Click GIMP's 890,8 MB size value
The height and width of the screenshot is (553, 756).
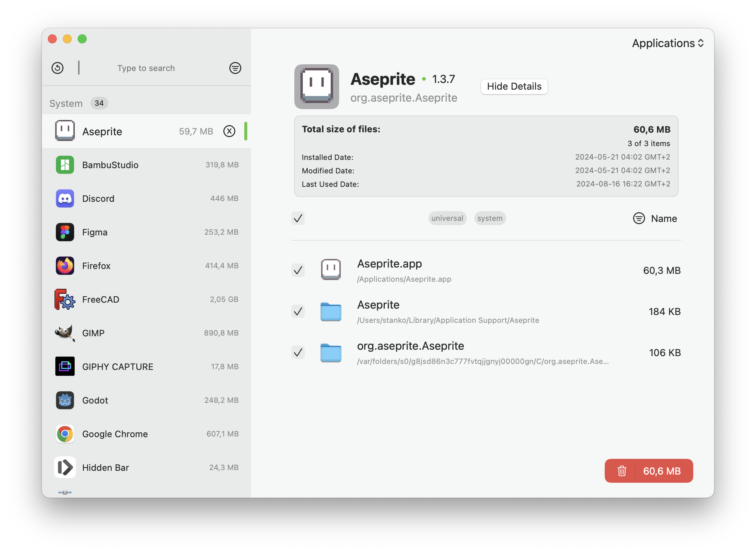[221, 333]
